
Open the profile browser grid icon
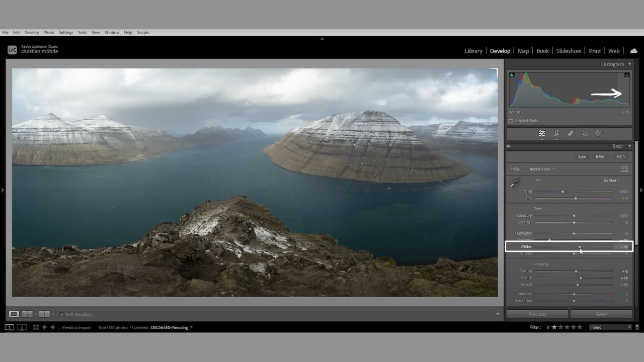click(x=624, y=169)
